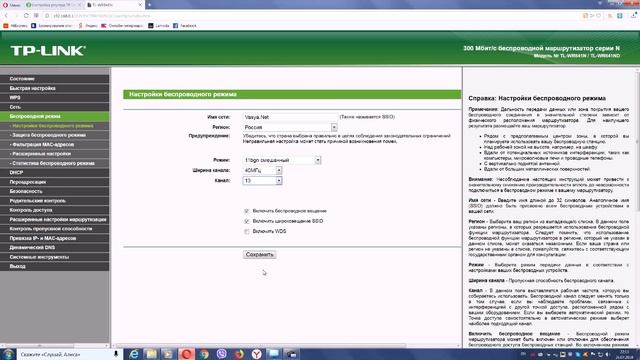Expand the Регион dropdown showing Россия
This screenshot has width=640, height=360.
[x=290, y=127]
